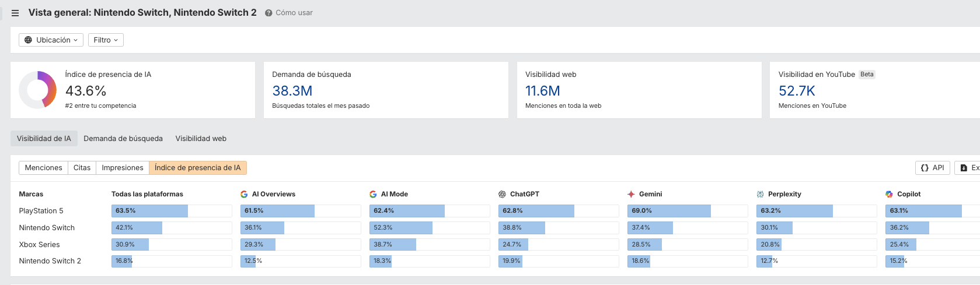
Task: Open the hamburger navigation menu
Action: pyautogui.click(x=15, y=13)
